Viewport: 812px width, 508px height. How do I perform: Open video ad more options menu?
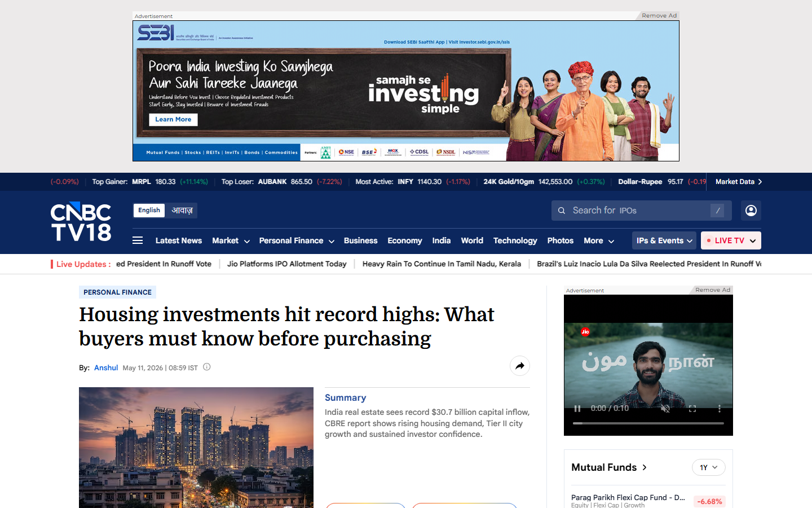720,408
